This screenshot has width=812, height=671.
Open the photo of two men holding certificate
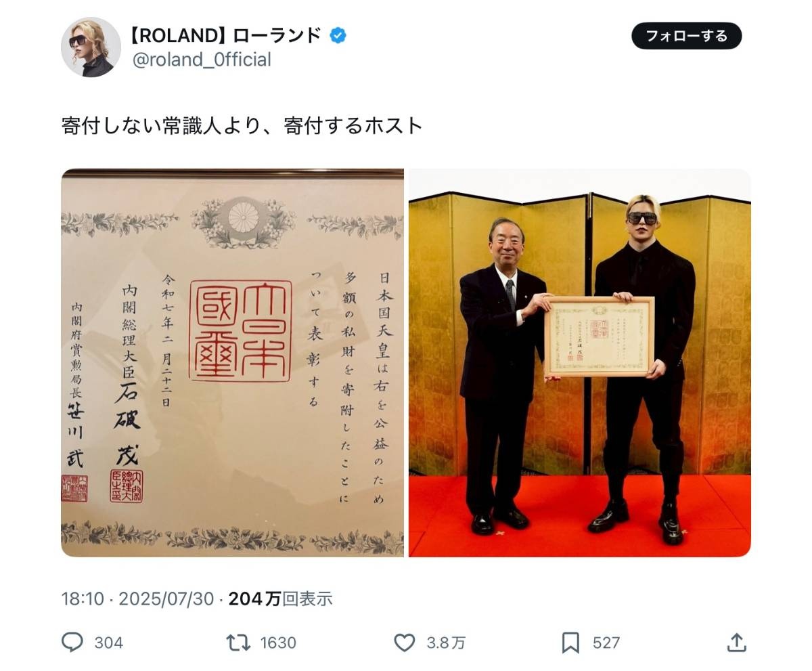580,363
